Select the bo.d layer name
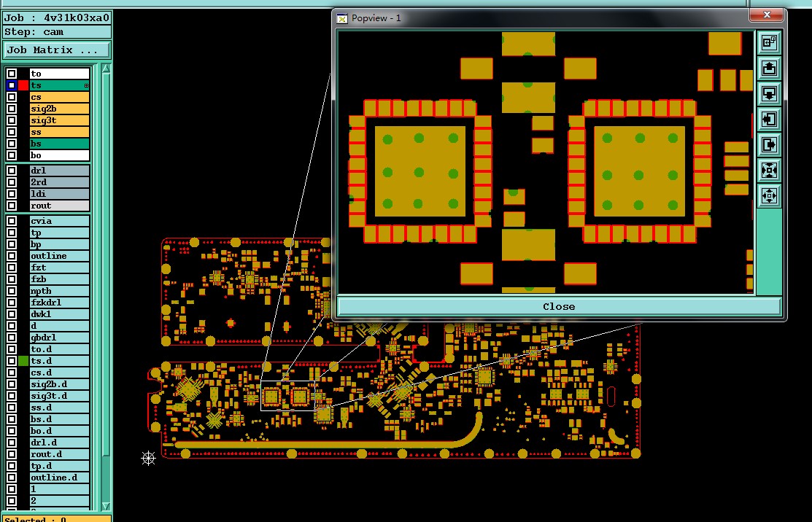 click(59, 430)
